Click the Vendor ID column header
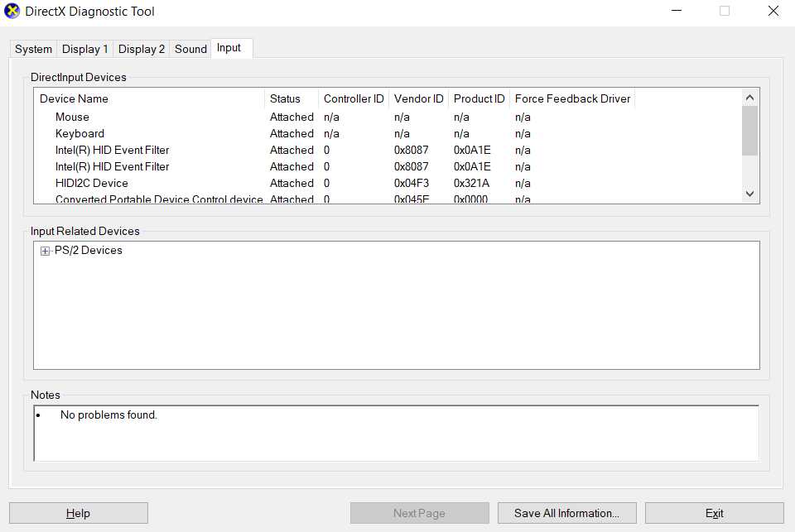Image resolution: width=795 pixels, height=532 pixels. (x=418, y=98)
